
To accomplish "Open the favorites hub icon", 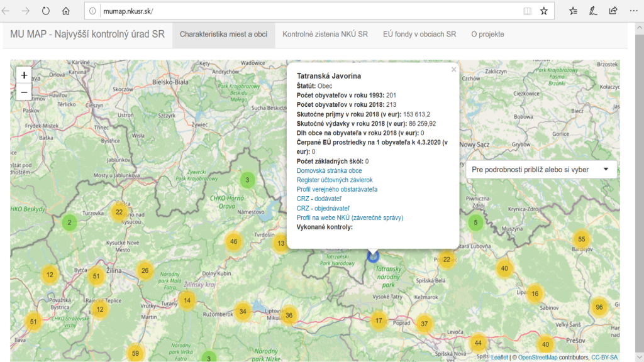I will pyautogui.click(x=573, y=11).
